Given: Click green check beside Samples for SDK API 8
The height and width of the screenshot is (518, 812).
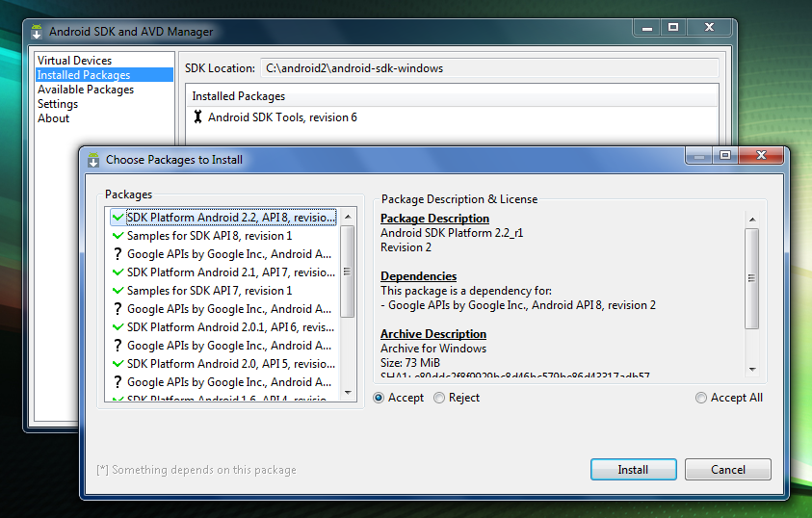Looking at the screenshot, I should tap(118, 236).
